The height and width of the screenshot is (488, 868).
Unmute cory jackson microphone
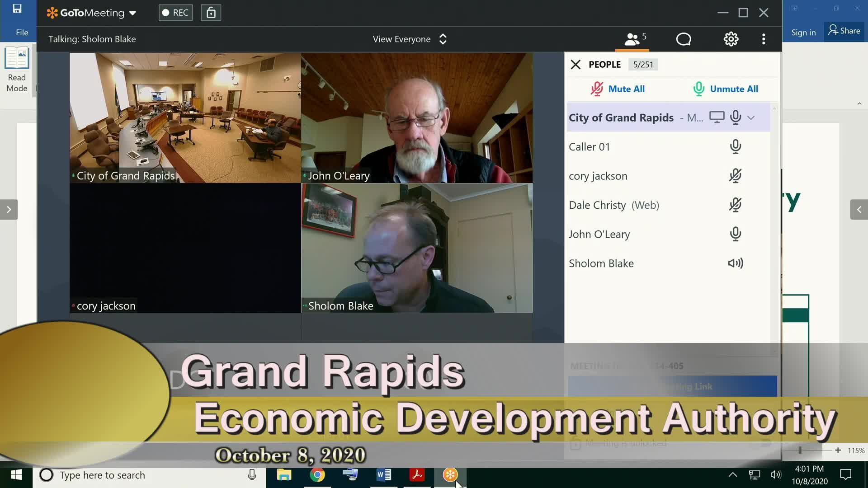(736, 176)
